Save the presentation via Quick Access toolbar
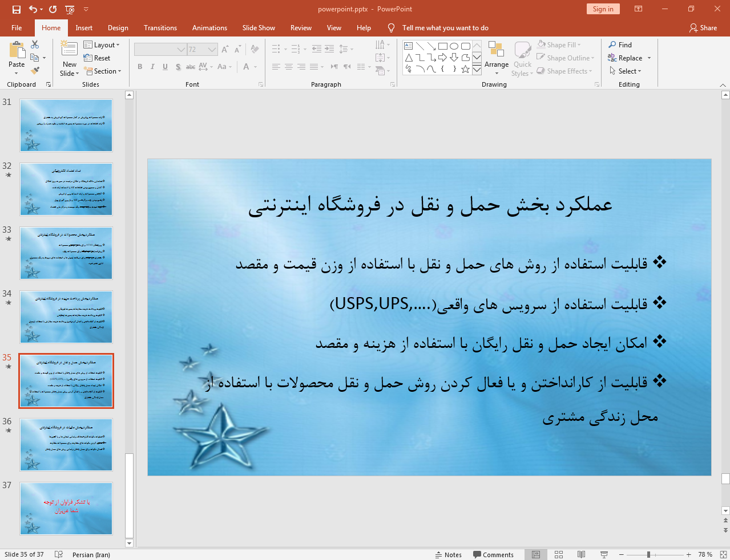 pos(16,9)
